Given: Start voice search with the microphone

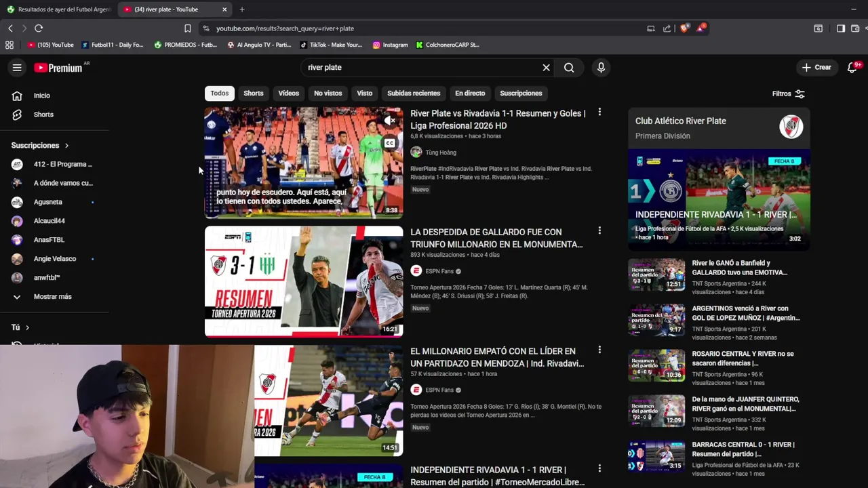Looking at the screenshot, I should click(x=601, y=67).
